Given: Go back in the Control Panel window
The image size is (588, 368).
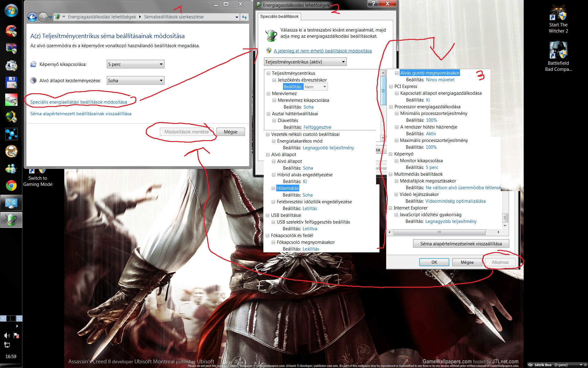Looking at the screenshot, I should coord(32,17).
